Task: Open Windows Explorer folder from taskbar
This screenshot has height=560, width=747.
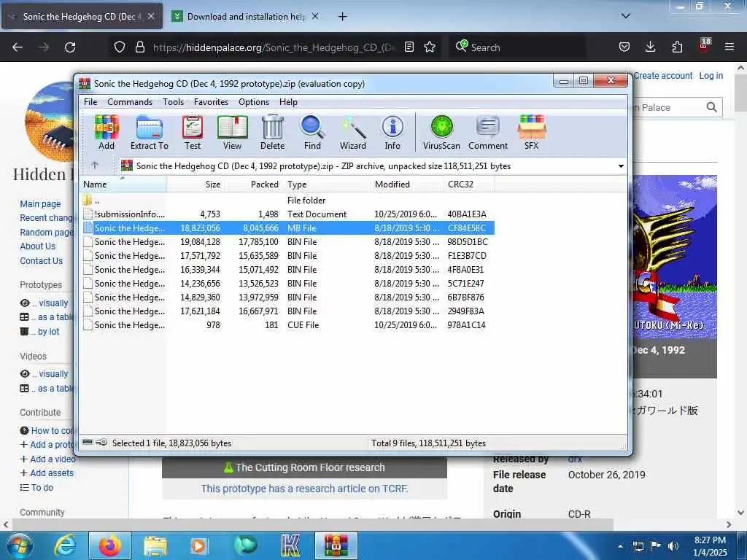Action: (155, 545)
